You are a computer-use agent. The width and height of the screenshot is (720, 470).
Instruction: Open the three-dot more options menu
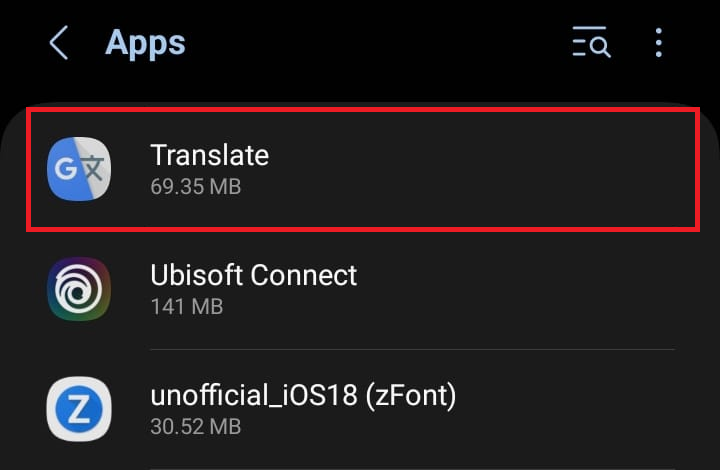659,44
